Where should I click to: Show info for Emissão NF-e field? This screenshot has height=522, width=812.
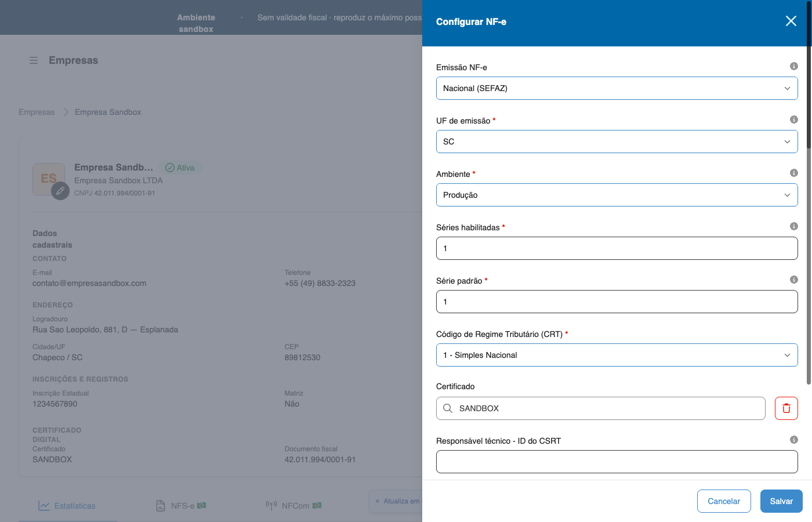794,66
